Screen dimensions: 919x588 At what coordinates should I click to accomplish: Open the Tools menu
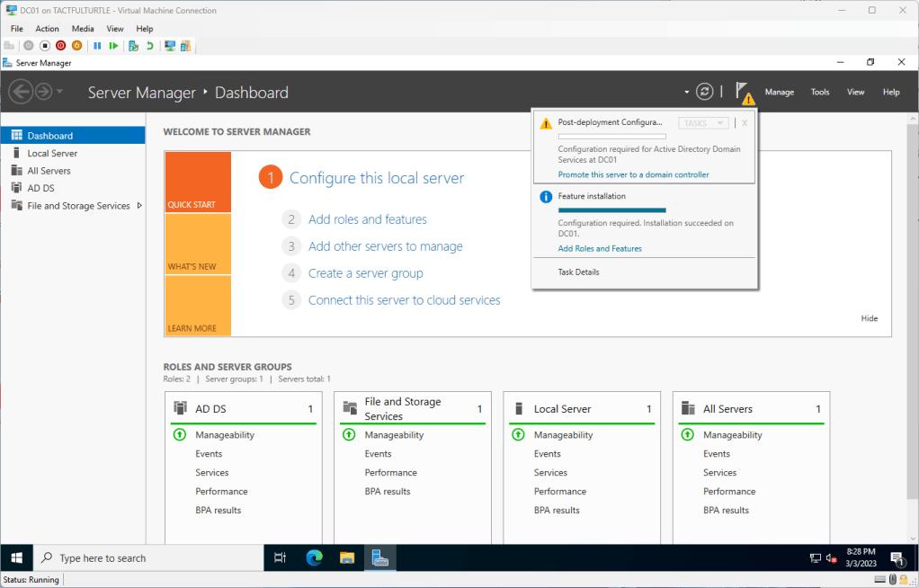click(819, 92)
